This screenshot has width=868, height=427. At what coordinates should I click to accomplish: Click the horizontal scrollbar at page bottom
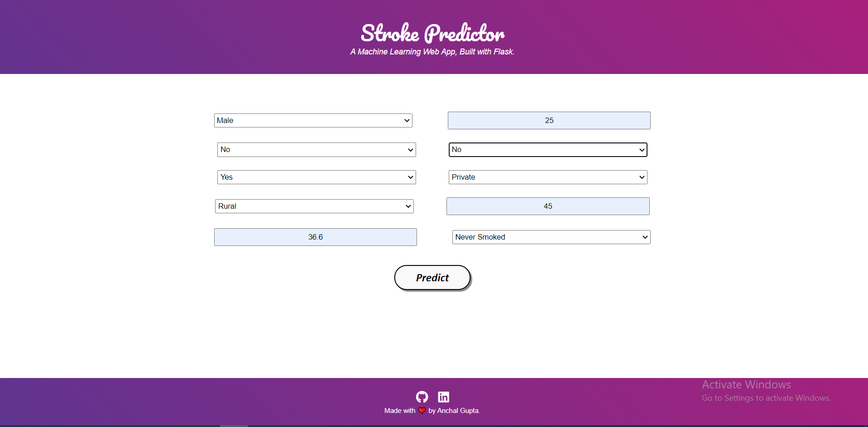point(234,425)
